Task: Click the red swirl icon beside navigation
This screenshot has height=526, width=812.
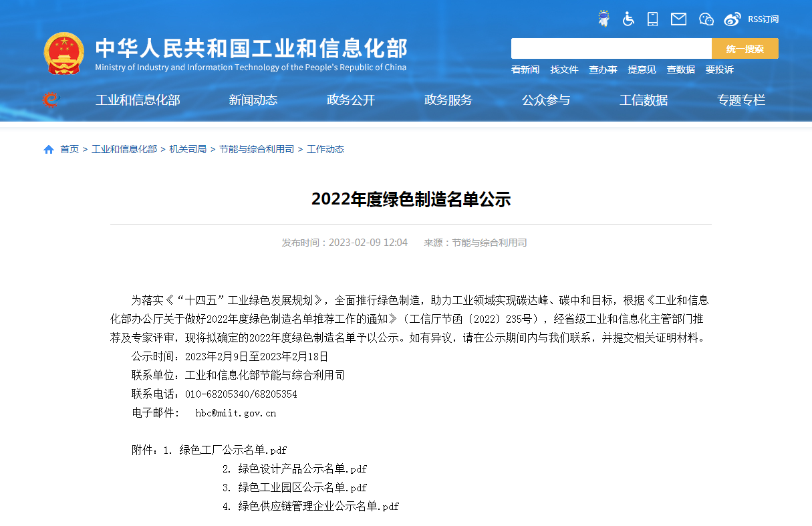Action: [x=50, y=100]
